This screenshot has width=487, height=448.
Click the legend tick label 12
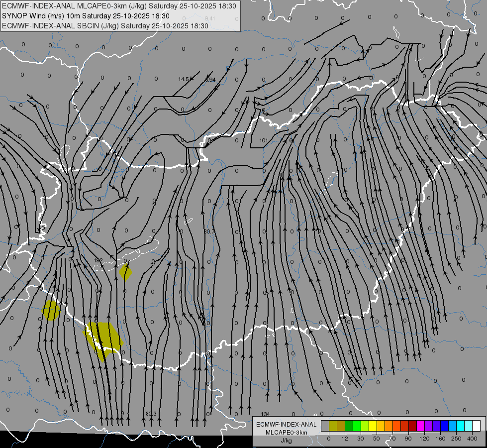tap(345, 439)
